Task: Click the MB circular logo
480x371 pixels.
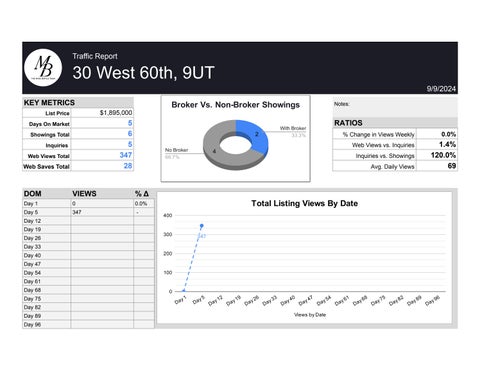Action: (43, 68)
